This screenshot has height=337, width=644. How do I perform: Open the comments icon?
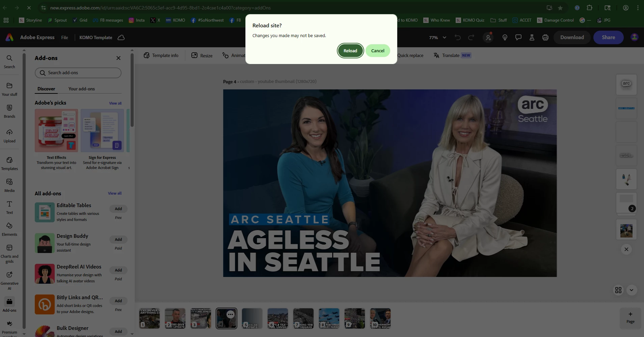518,37
